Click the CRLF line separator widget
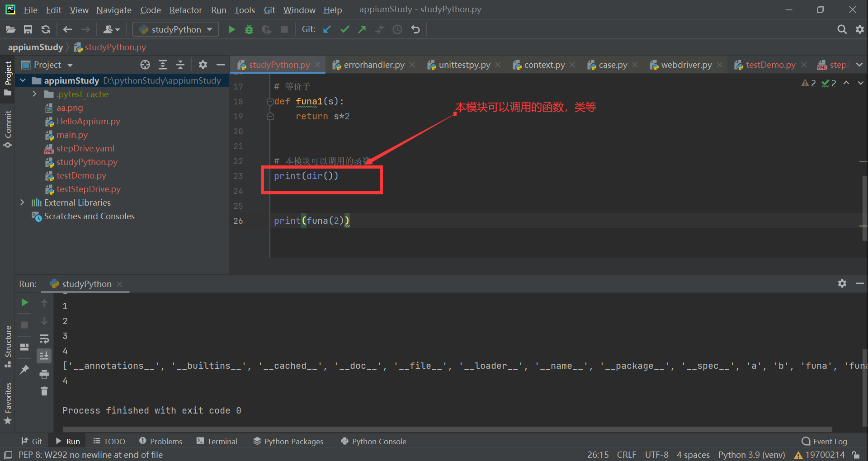 coord(627,455)
